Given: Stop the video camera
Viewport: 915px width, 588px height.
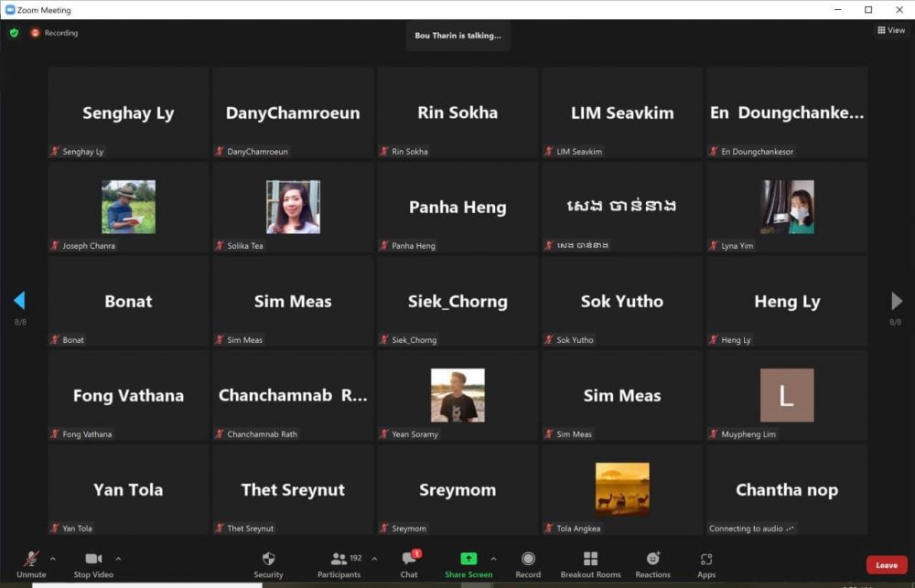Looking at the screenshot, I should click(93, 563).
